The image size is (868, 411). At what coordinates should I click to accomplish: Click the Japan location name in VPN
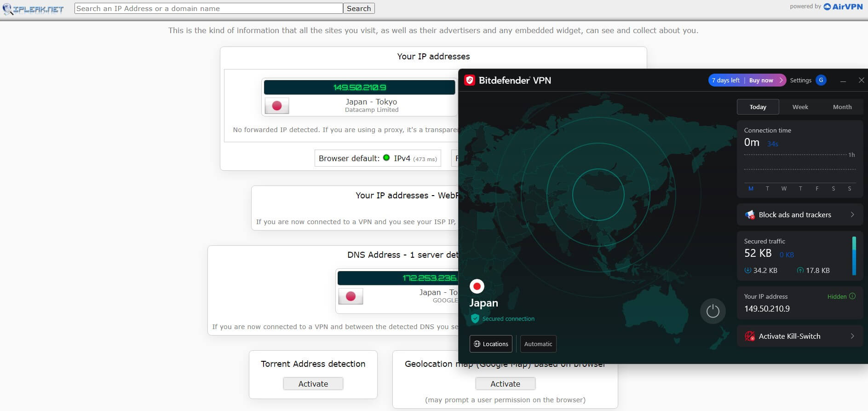tap(483, 303)
